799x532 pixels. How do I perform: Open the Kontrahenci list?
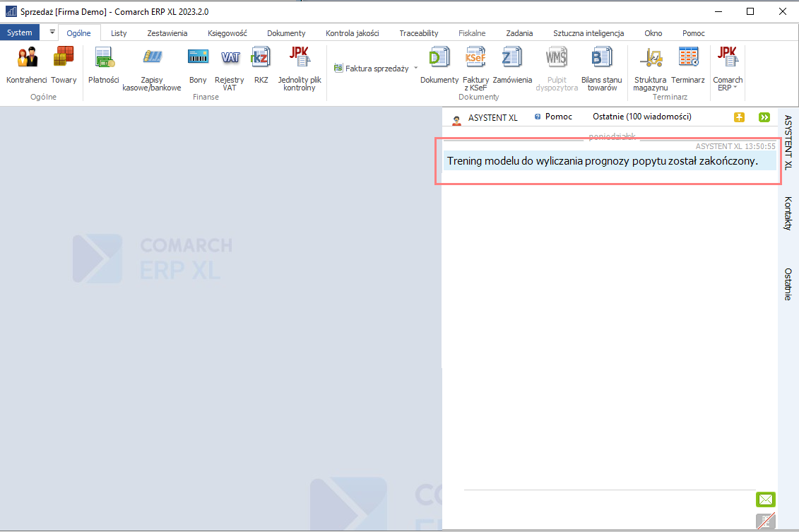(x=27, y=65)
